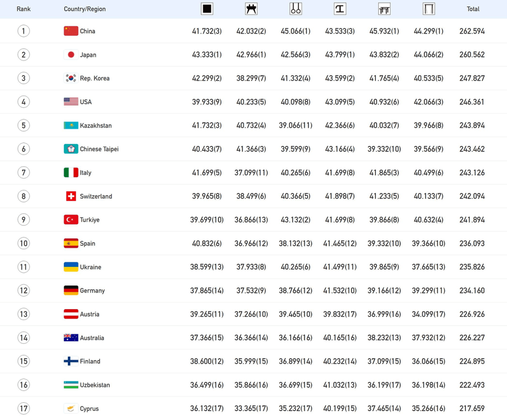507x420 pixels.
Task: Click the floor exercise apparatus icon
Action: pos(207,8)
